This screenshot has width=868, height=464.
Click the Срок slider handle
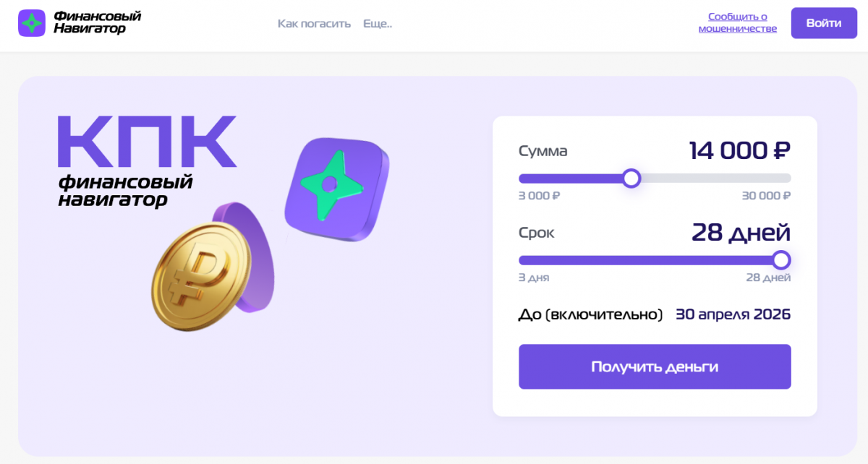(x=781, y=260)
